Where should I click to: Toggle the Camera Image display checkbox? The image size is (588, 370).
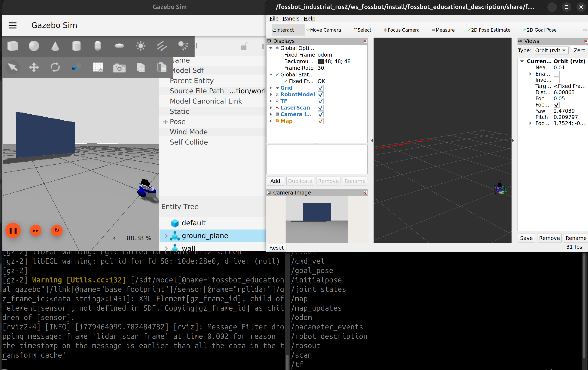pos(320,114)
